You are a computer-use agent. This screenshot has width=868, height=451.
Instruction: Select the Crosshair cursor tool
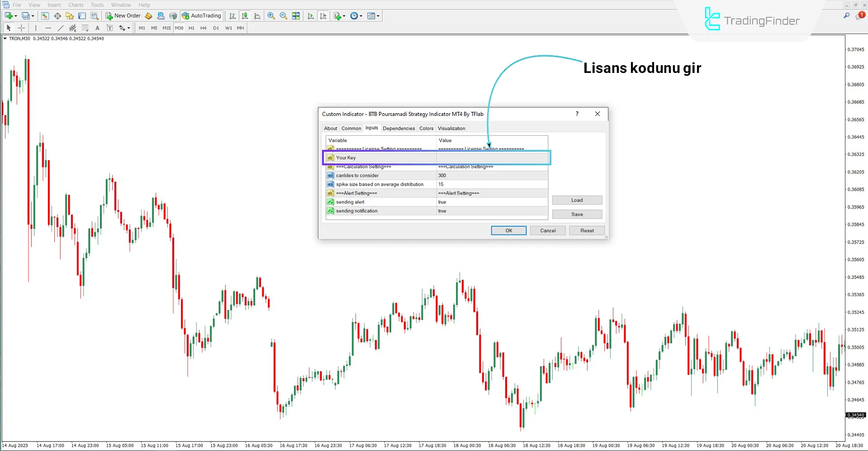(x=21, y=28)
